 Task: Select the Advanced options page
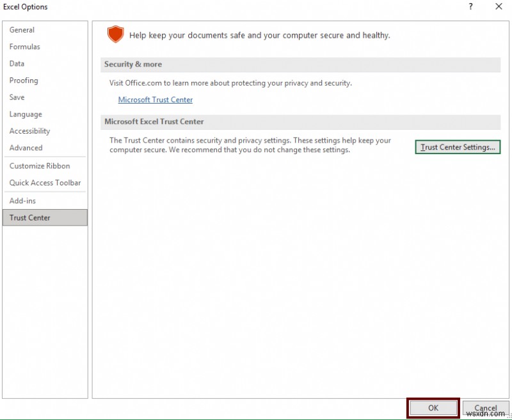click(26, 148)
